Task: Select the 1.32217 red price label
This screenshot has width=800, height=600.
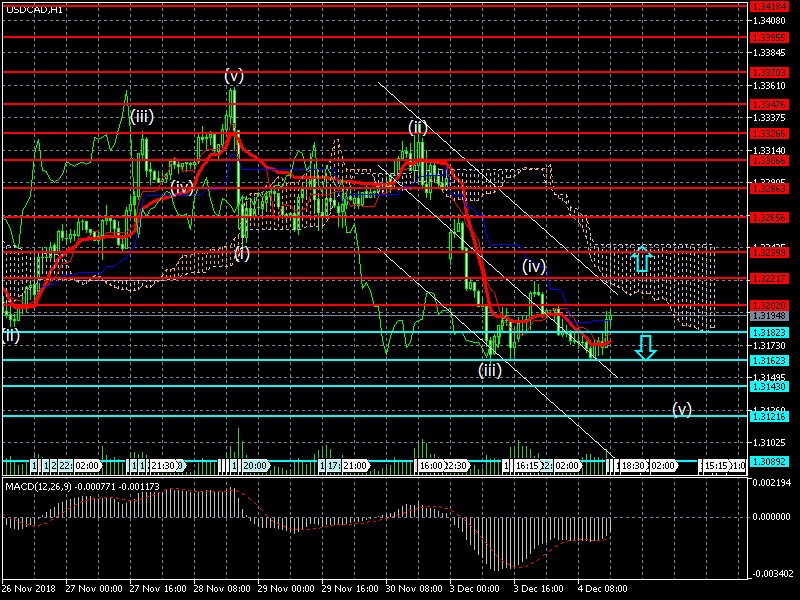Action: tap(769, 279)
